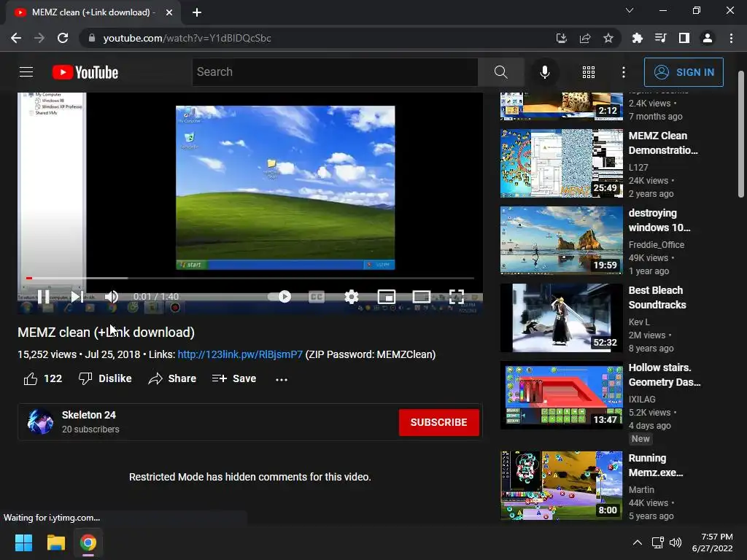Go to YouTube home via logo
The image size is (747, 560).
coord(85,72)
